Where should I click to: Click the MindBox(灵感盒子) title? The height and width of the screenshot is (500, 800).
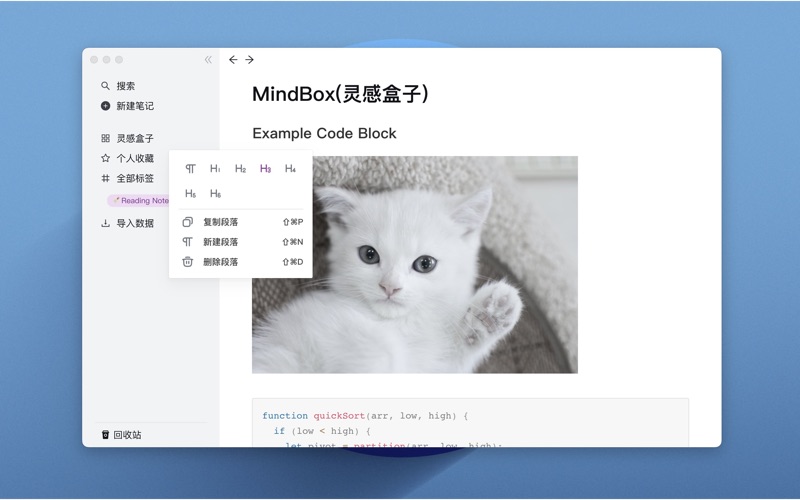tap(340, 94)
